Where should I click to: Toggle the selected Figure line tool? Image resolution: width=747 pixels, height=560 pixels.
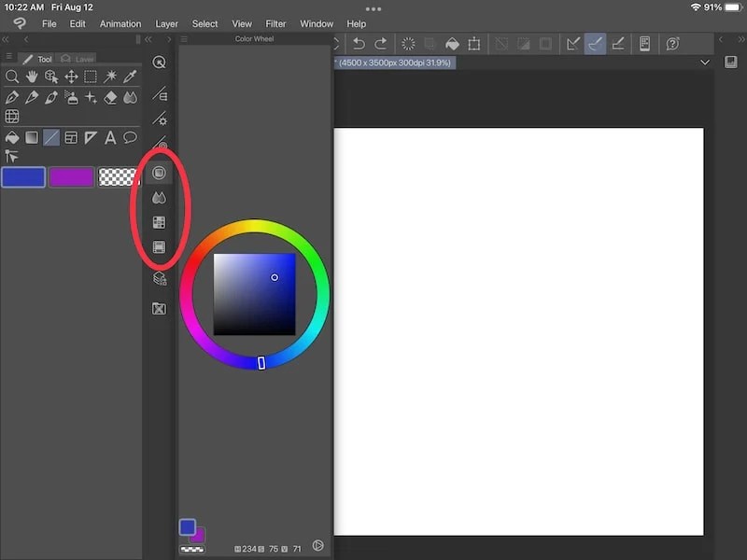[x=50, y=136]
